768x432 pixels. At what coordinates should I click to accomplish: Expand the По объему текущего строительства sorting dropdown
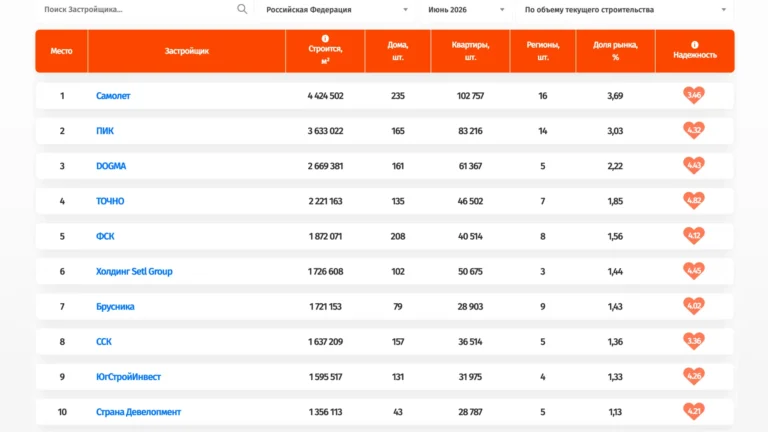pos(625,10)
